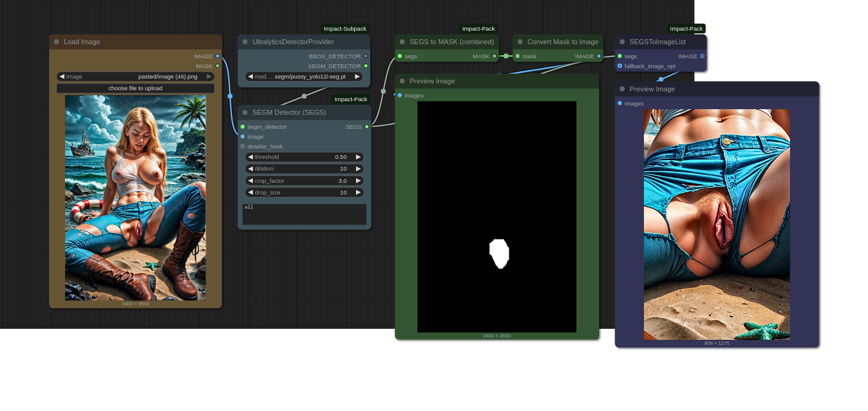The image size is (868, 411).
Task: Click the "808 × 1275" size text in purple preview
Action: (x=717, y=343)
